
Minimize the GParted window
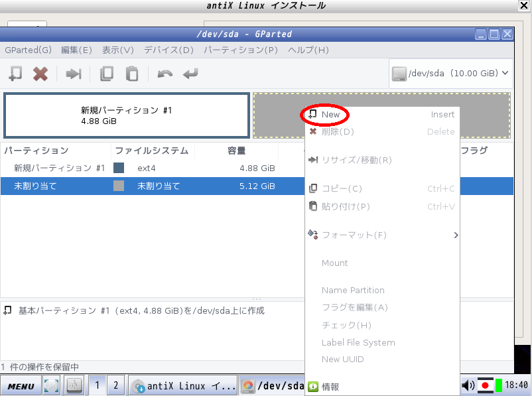pos(481,34)
